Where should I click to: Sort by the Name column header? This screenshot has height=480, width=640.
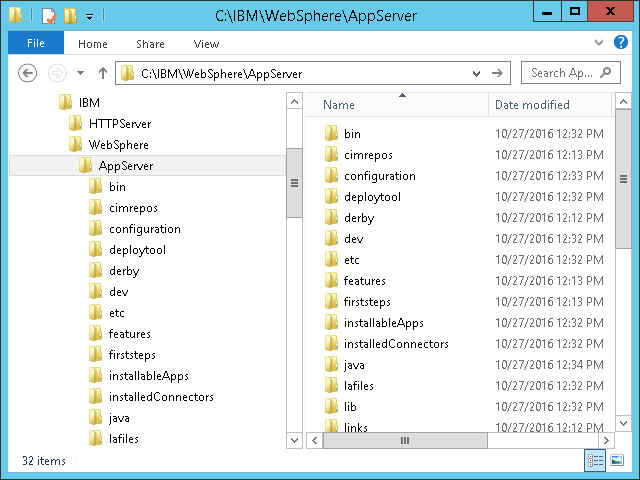339,105
